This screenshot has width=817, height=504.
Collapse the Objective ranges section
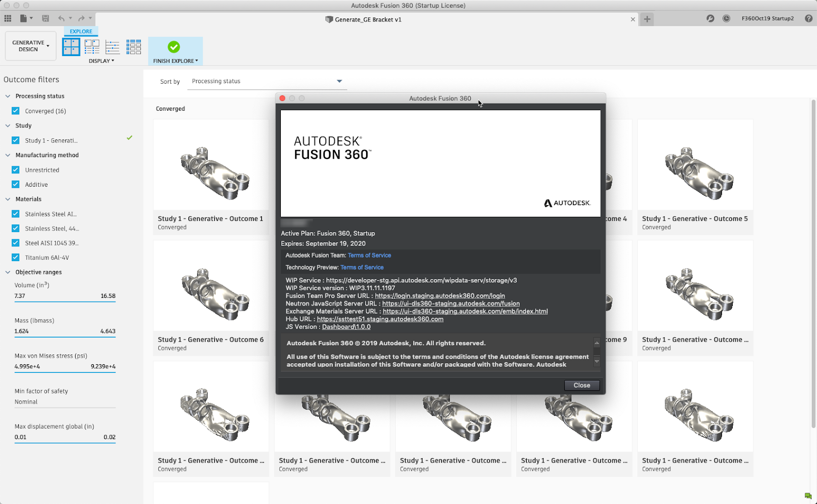[x=8, y=272]
